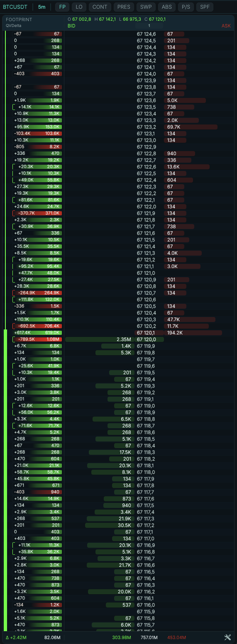Select the 13.6K ask volume
This screenshot has height=644, width=237.
[187, 167]
